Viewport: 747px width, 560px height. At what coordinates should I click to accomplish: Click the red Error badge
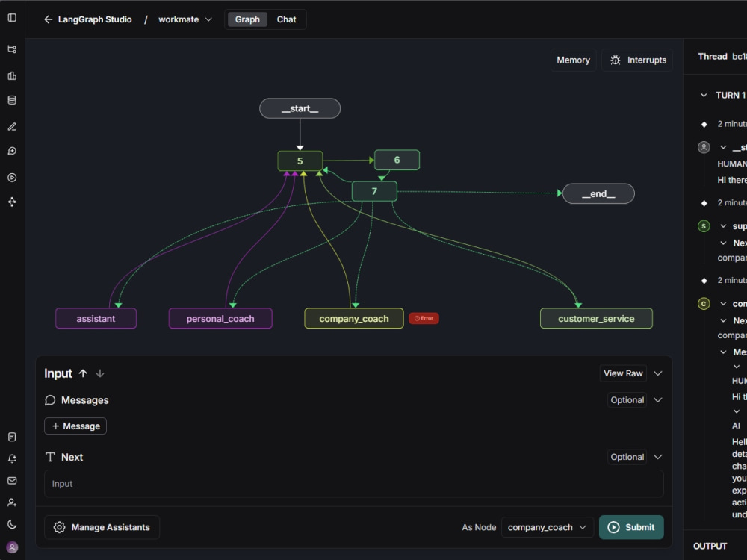424,318
